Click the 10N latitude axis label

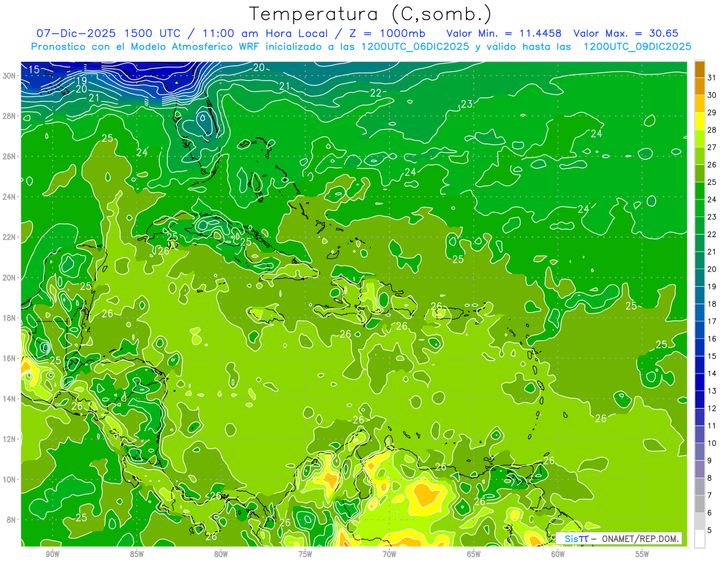tap(9, 479)
